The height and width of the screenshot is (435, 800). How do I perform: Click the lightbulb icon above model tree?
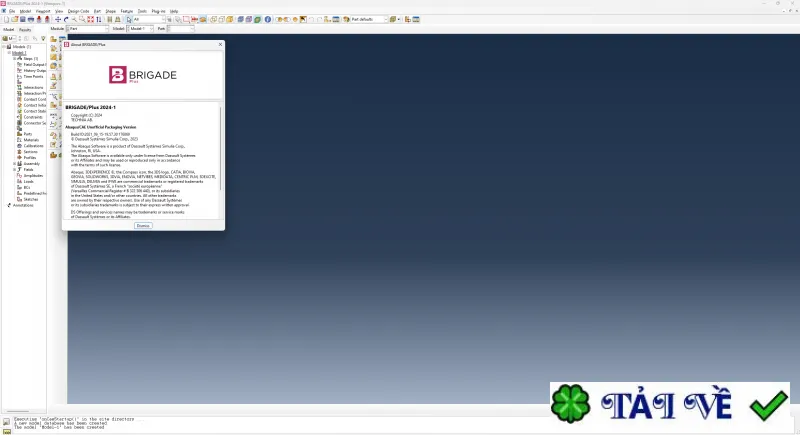[43, 38]
